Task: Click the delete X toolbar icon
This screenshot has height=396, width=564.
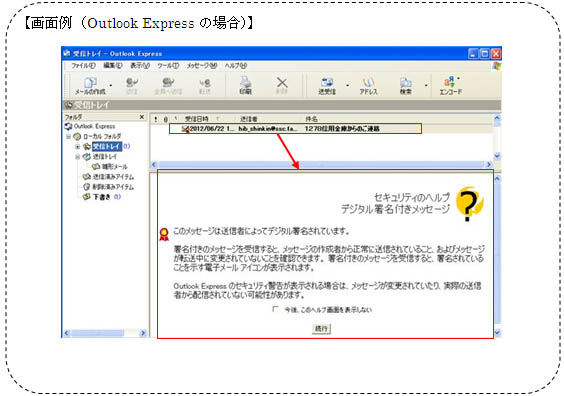Action: [282, 86]
